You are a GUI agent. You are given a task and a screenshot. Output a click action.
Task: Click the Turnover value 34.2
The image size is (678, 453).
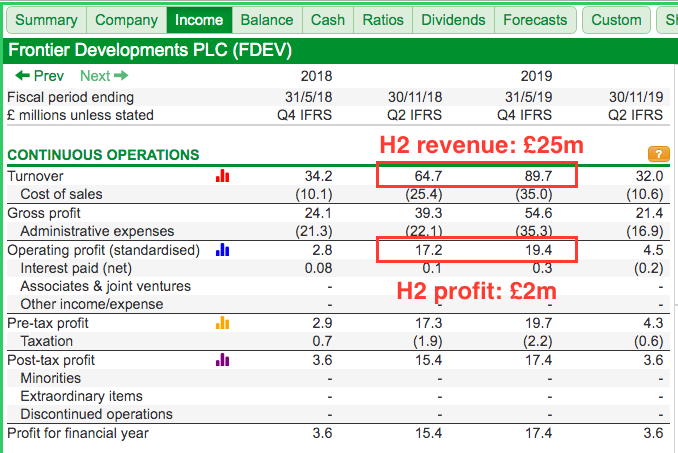(x=319, y=176)
